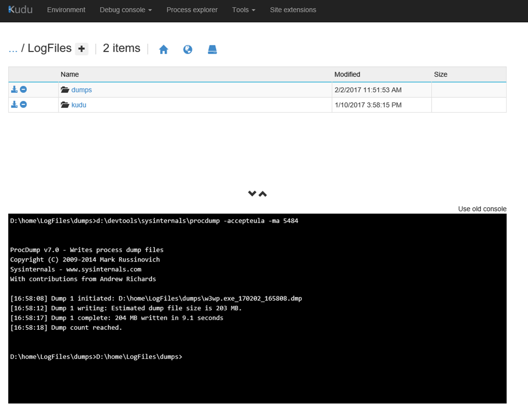Open Site extensions
This screenshot has width=528, height=420.
click(293, 9)
